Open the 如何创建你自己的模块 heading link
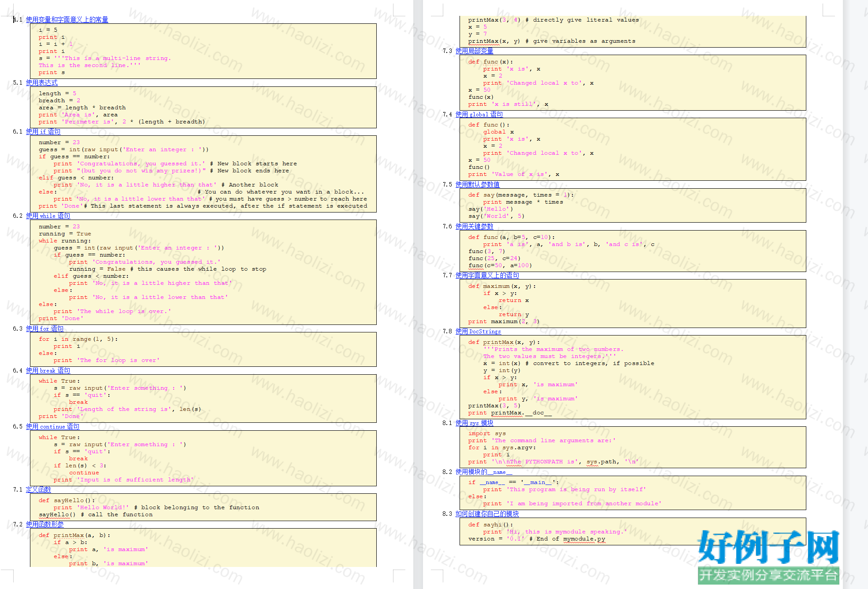This screenshot has height=589, width=868. pyautogui.click(x=487, y=514)
